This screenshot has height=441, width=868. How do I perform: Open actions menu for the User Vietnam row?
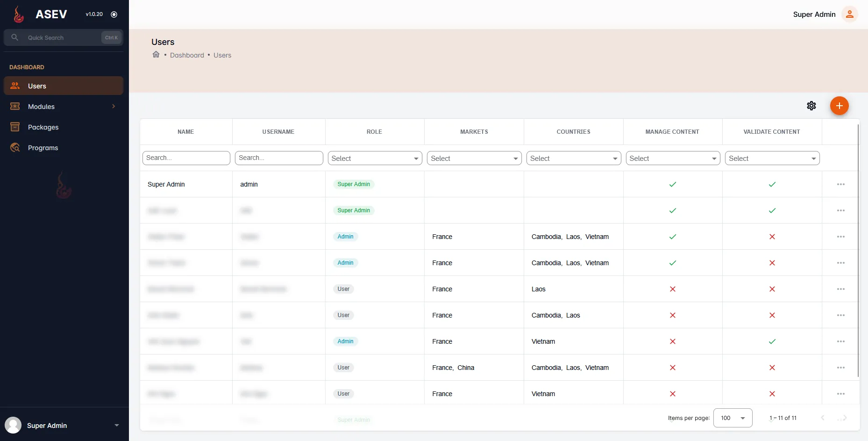(841, 394)
